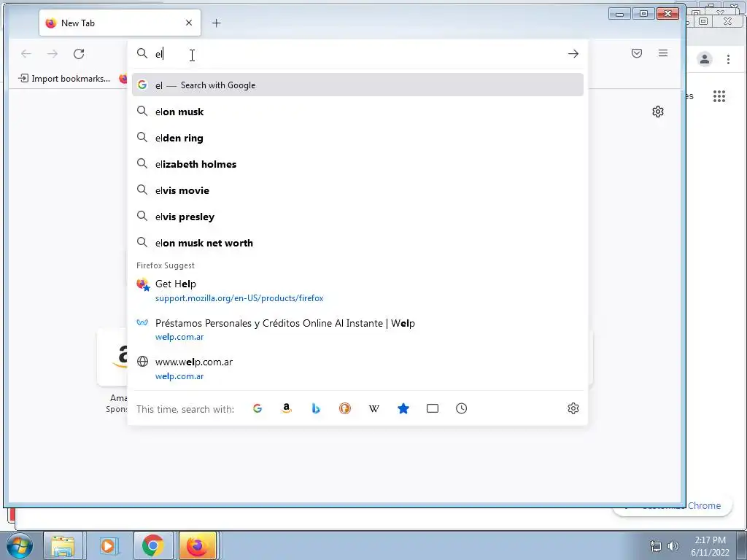Open a new tab with plus button
The width and height of the screenshot is (747, 560).
(x=216, y=23)
